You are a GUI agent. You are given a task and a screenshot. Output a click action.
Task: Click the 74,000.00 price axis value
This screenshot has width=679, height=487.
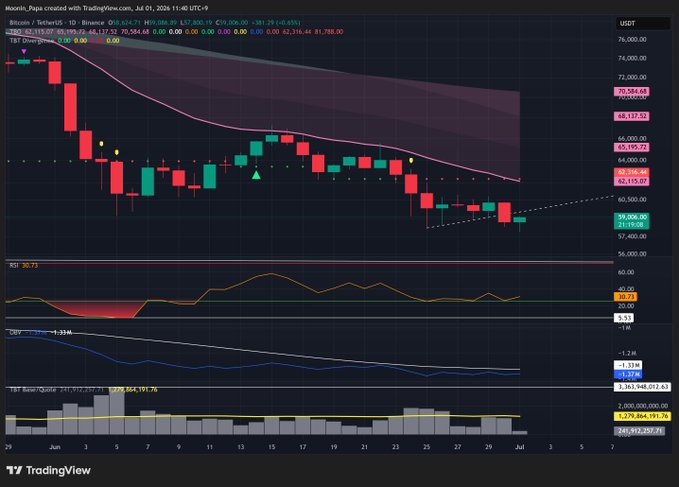[632, 58]
